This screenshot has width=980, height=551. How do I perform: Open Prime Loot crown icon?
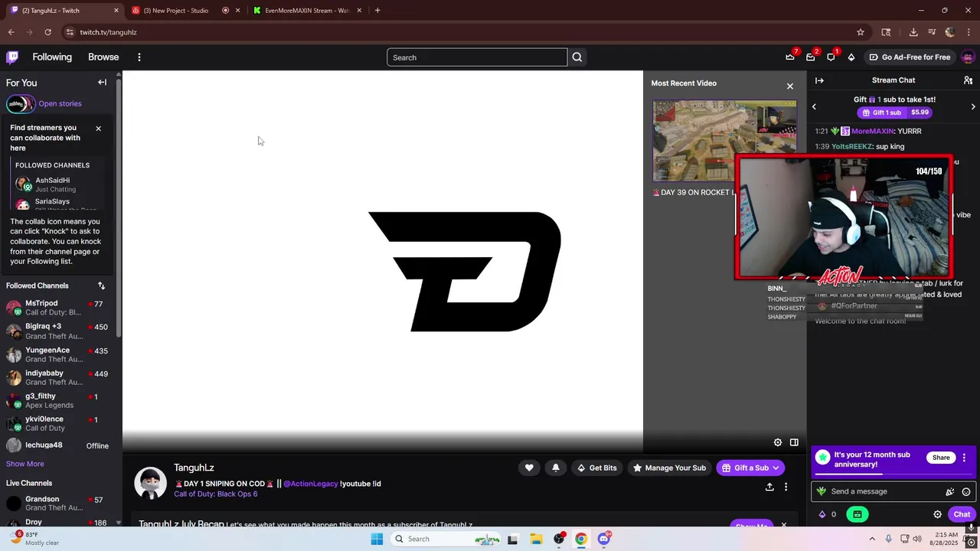790,57
